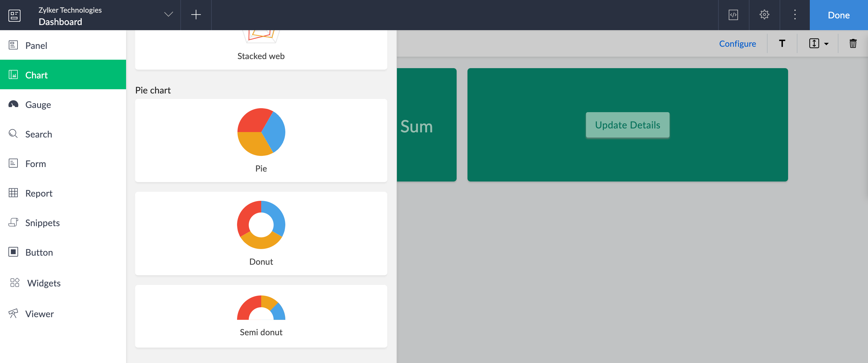The height and width of the screenshot is (363, 868).
Task: Click the text T formatting icon
Action: coord(782,43)
